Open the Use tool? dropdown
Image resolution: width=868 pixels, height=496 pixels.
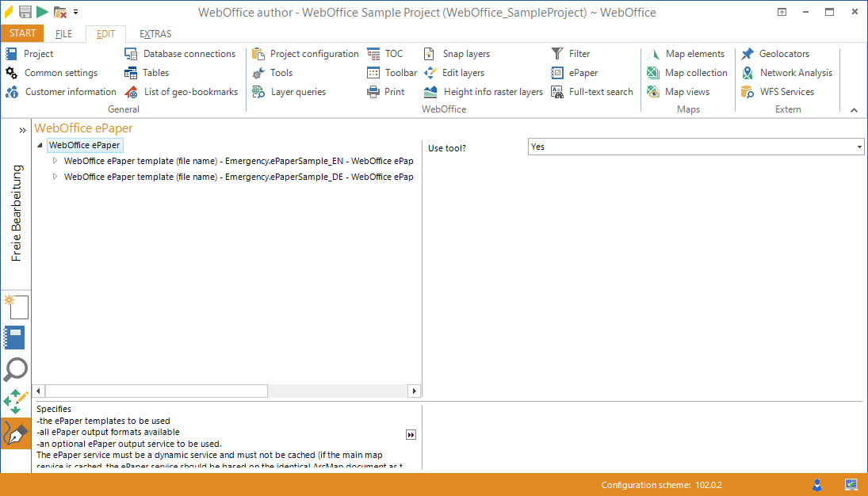pos(858,147)
